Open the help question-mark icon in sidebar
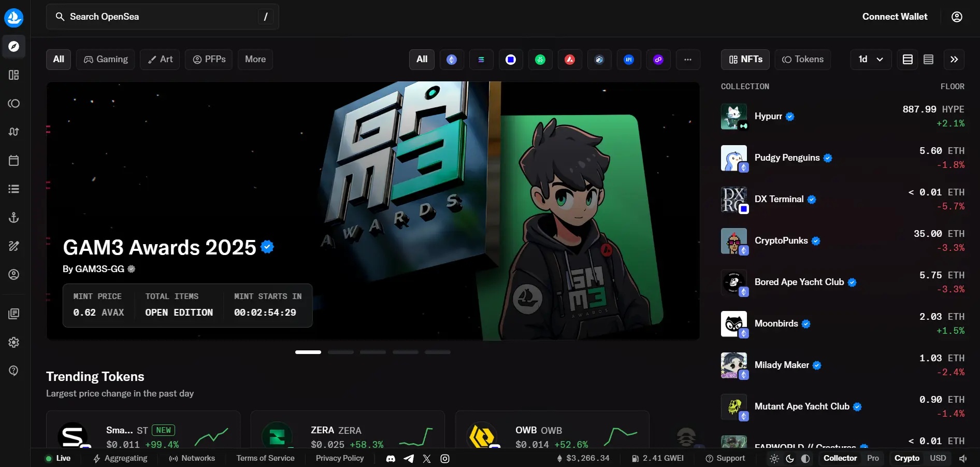 (14, 371)
